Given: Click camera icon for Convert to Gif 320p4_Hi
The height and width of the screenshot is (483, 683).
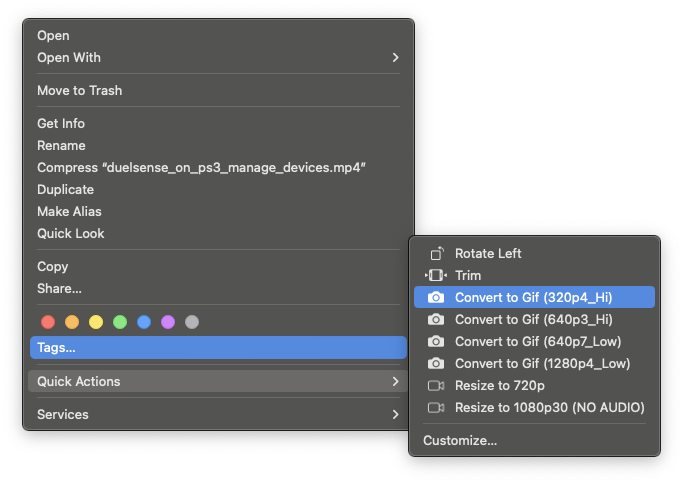Looking at the screenshot, I should [435, 297].
